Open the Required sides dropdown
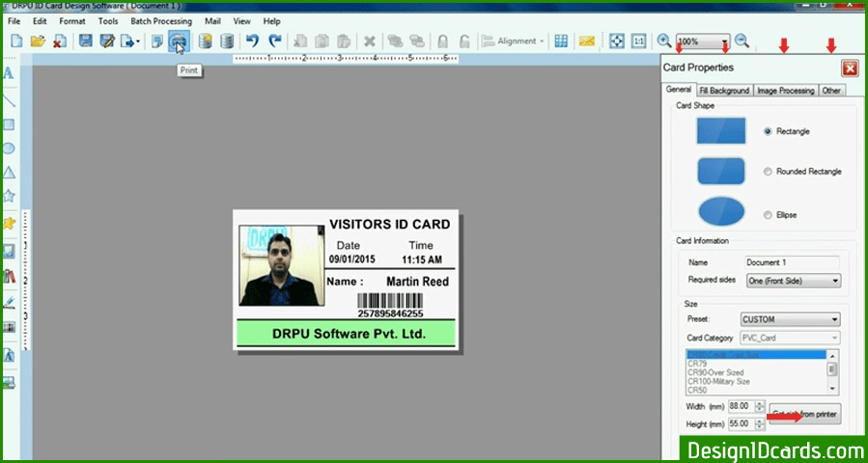This screenshot has width=868, height=463. pyautogui.click(x=794, y=281)
